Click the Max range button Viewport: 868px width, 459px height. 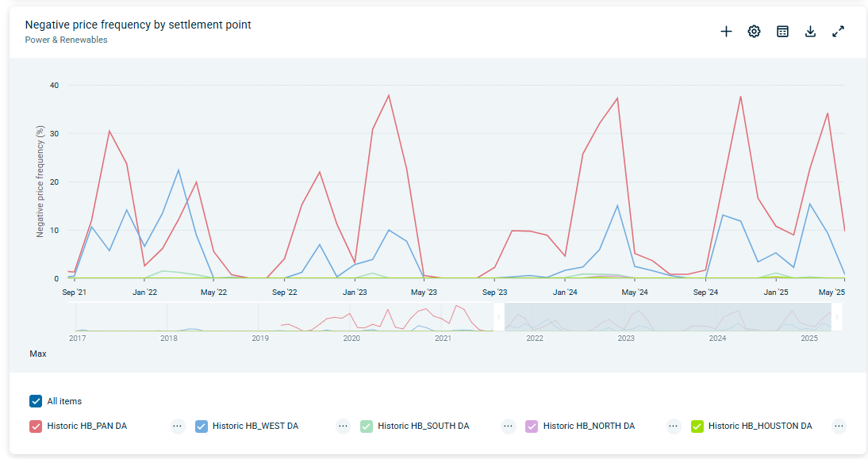[x=38, y=354]
